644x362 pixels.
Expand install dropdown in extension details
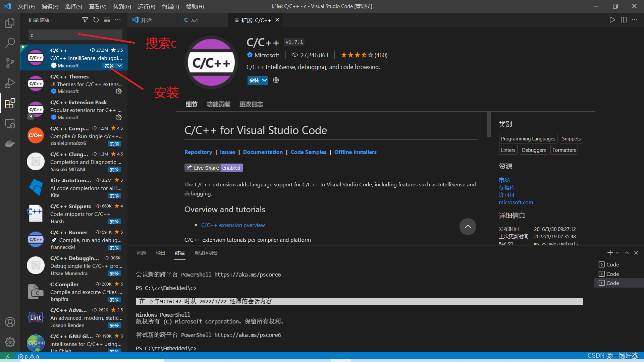[265, 80]
